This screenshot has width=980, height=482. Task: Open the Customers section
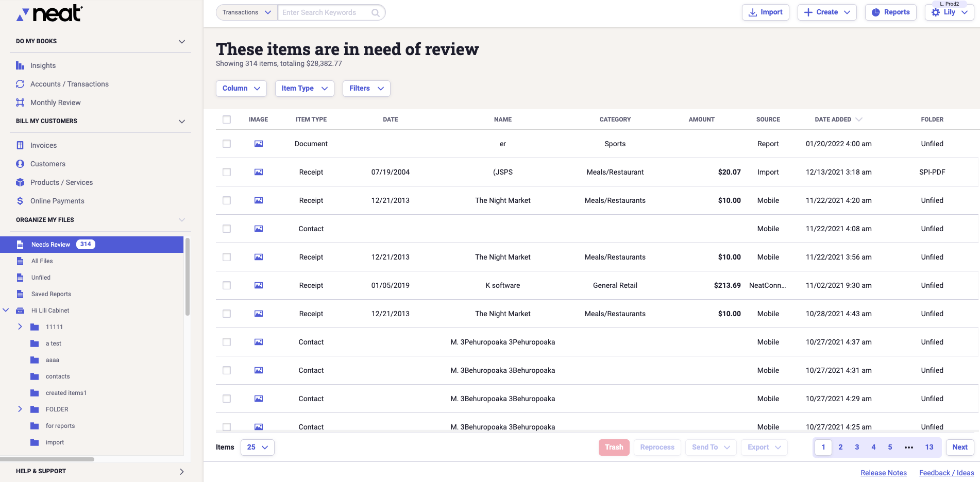coord(47,164)
